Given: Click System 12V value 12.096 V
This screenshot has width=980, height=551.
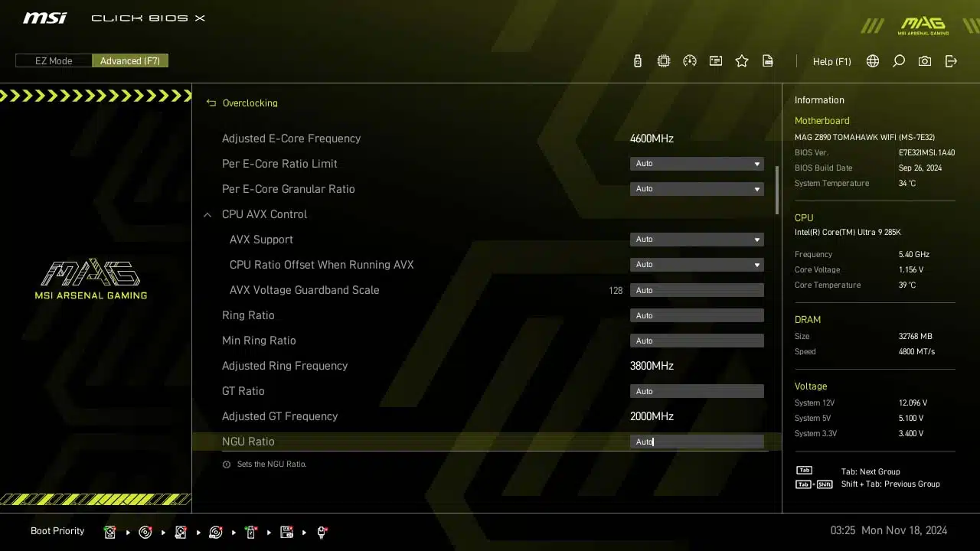Looking at the screenshot, I should tap(913, 403).
